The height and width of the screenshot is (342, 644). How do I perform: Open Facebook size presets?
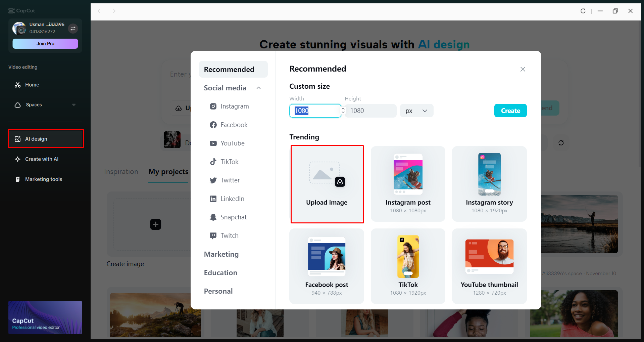pyautogui.click(x=234, y=125)
